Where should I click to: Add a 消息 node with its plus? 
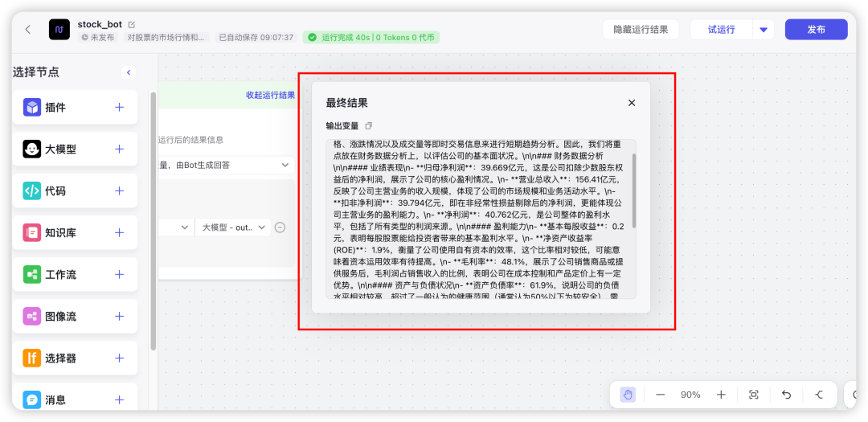point(119,399)
